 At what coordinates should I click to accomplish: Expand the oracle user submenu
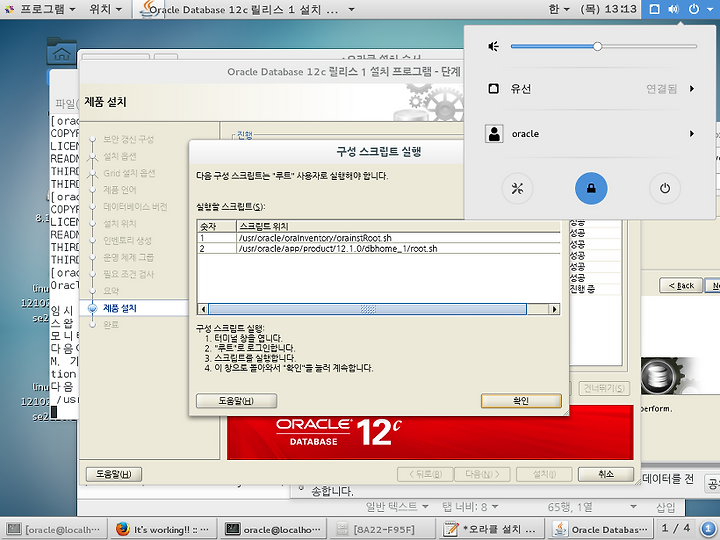pyautogui.click(x=692, y=134)
